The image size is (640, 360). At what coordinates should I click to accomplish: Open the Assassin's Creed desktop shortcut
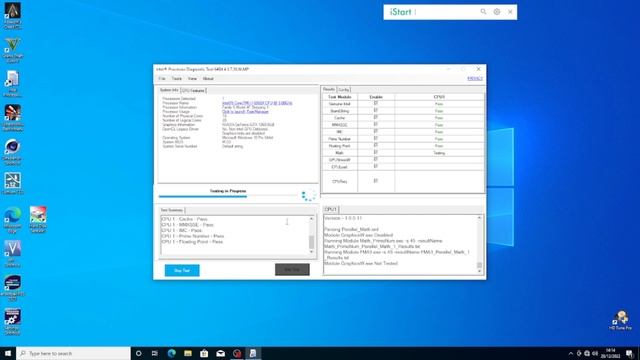[x=12, y=16]
